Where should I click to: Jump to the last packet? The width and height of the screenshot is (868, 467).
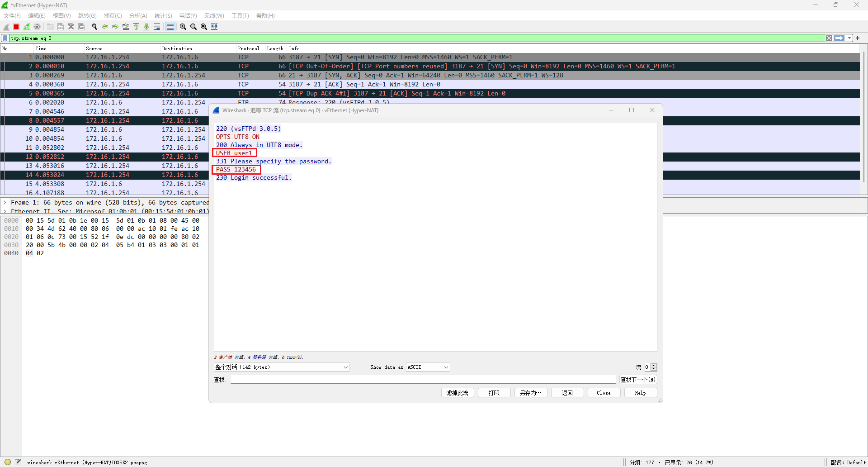tap(146, 27)
